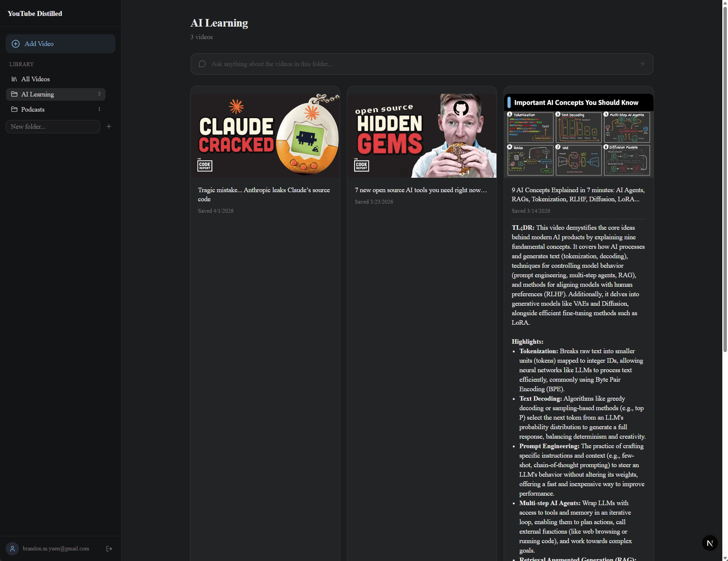
Task: Select the All Videos library icon
Action: pos(14,79)
